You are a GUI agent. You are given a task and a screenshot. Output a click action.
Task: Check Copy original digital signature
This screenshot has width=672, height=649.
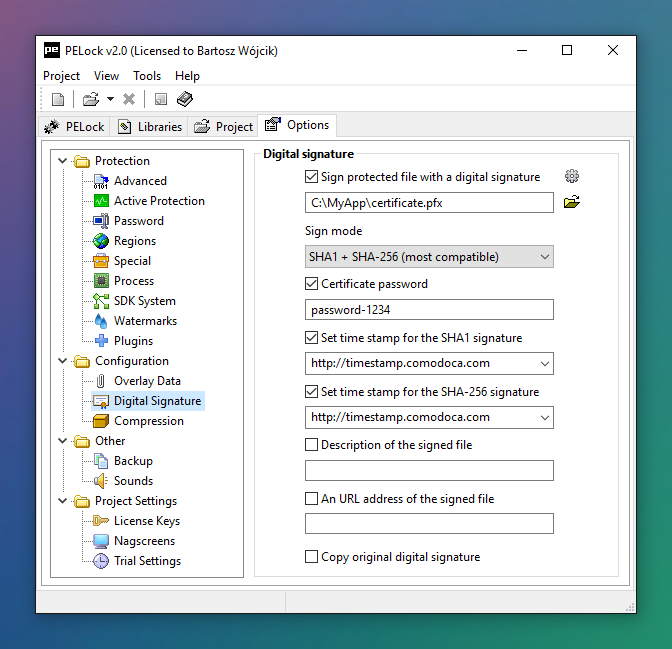point(311,557)
